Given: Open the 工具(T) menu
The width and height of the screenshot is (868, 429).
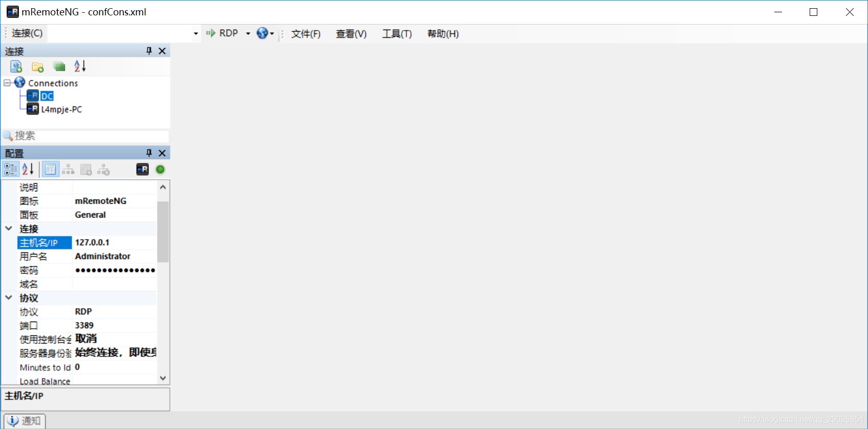Looking at the screenshot, I should point(397,34).
